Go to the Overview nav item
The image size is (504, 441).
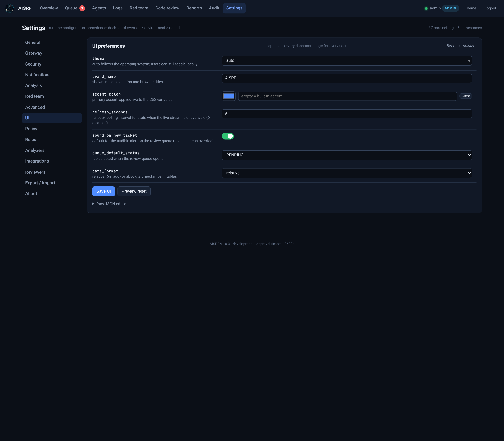(x=49, y=8)
